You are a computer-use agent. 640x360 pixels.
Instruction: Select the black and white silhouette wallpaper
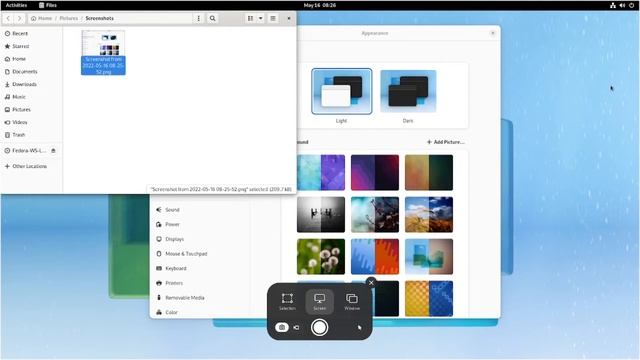click(x=321, y=215)
